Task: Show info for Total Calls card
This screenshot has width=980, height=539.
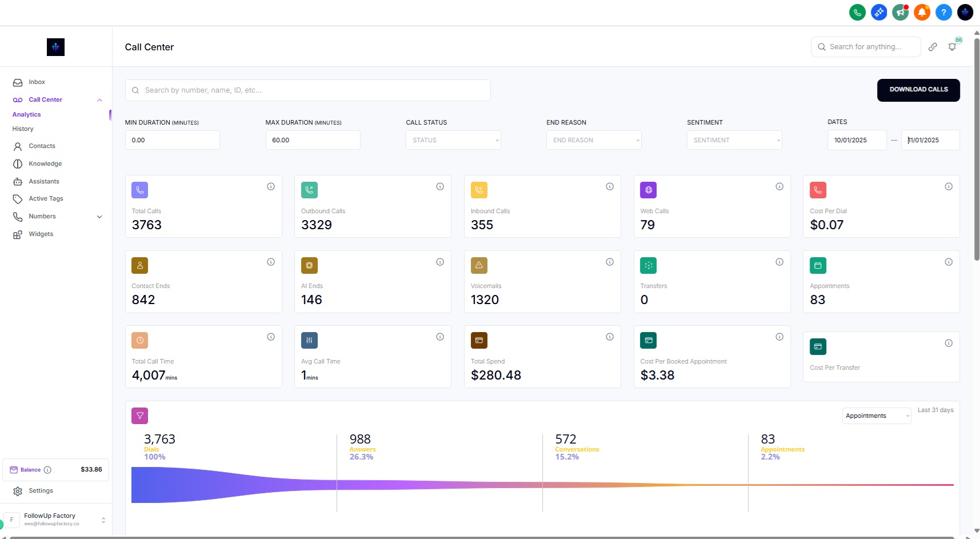Action: click(271, 186)
